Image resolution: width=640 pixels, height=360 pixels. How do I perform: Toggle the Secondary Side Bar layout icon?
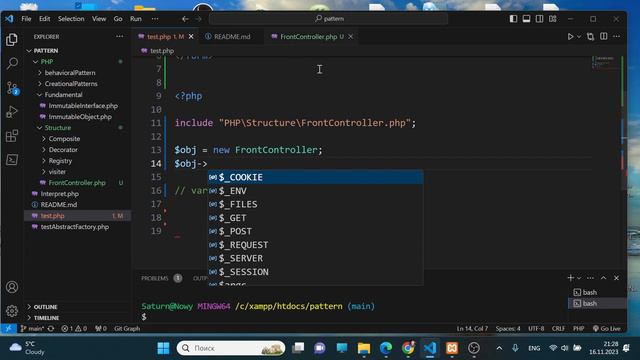pos(540,19)
